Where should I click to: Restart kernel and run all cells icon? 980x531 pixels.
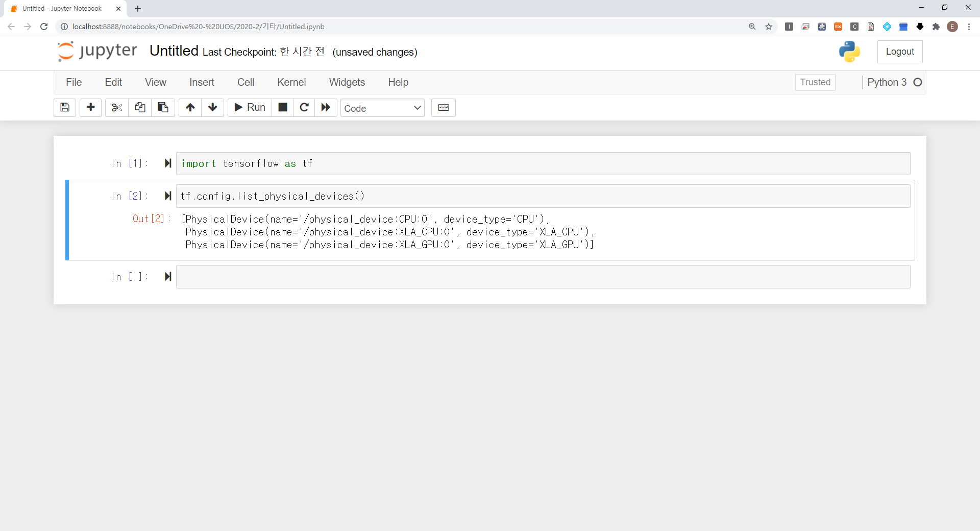(x=326, y=107)
